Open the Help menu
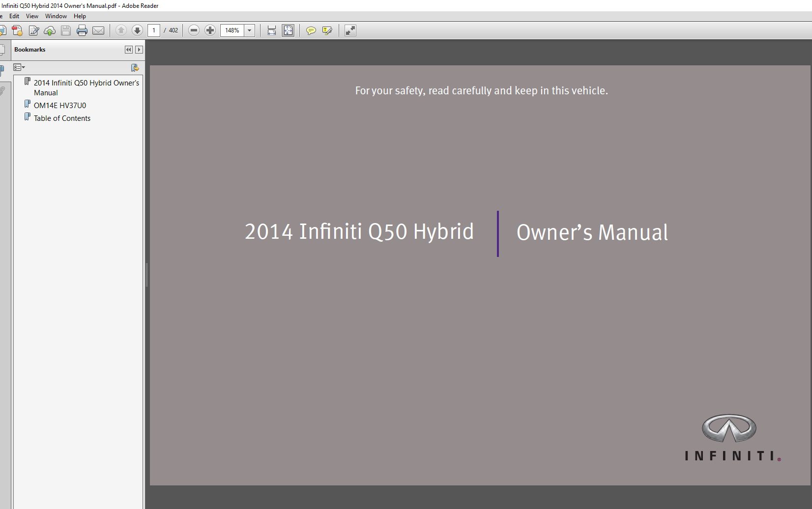Screen dimensions: 812x509 [80, 16]
